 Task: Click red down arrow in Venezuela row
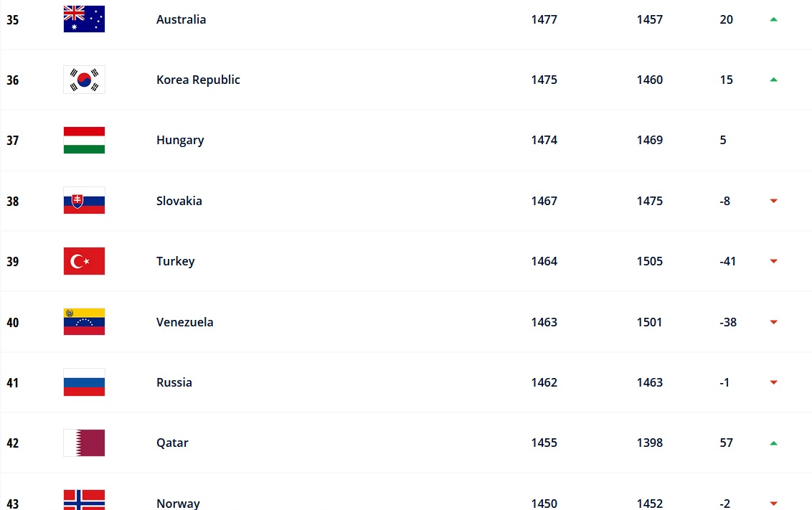pos(773,322)
